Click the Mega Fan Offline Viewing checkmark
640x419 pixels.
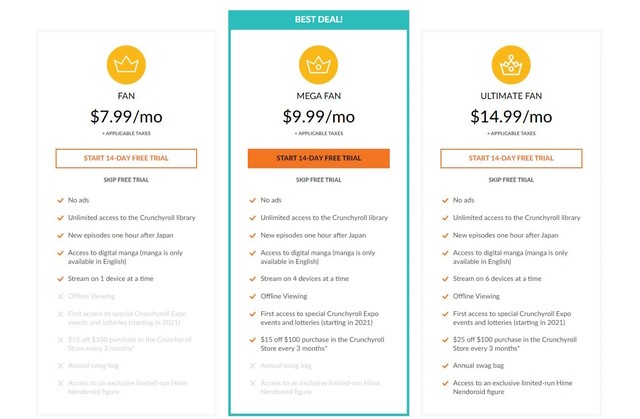coord(253,297)
